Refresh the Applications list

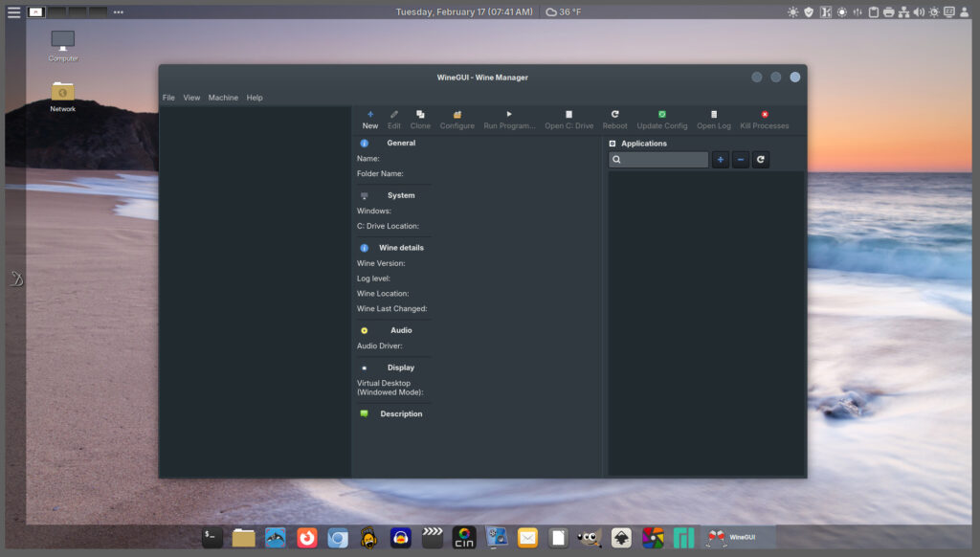click(761, 160)
